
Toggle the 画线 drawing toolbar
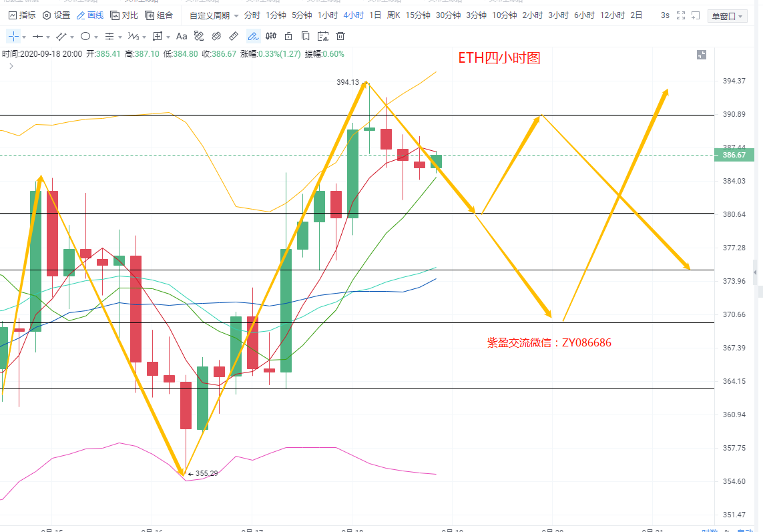pyautogui.click(x=90, y=15)
